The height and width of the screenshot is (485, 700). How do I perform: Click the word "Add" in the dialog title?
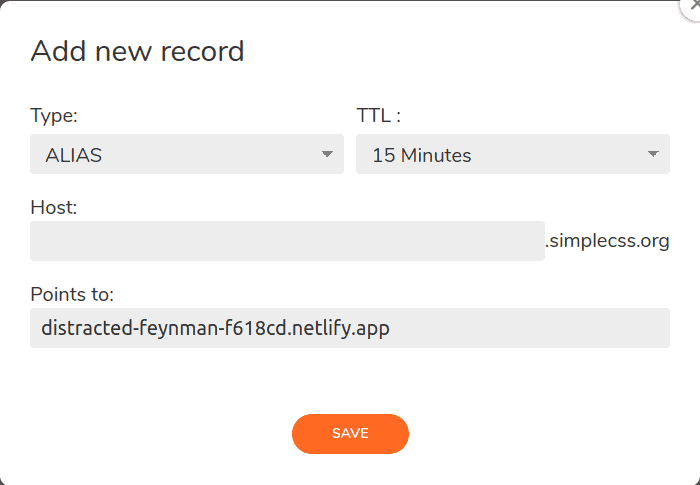pos(58,51)
